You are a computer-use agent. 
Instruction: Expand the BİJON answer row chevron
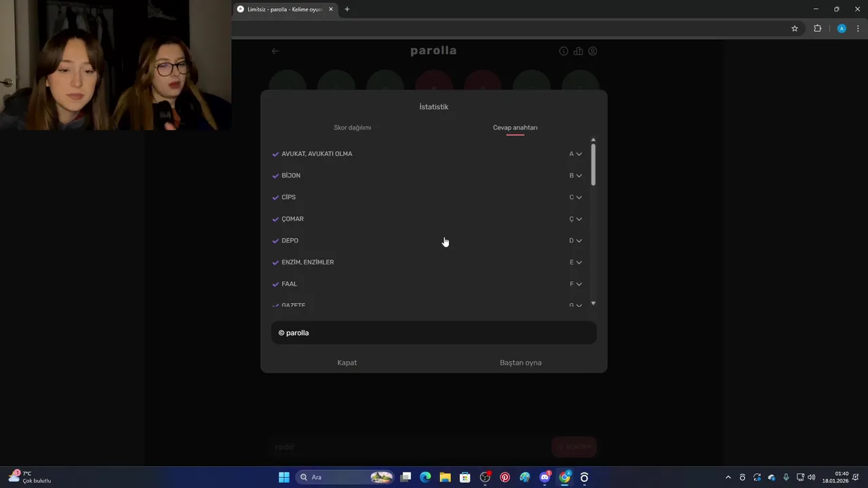(x=578, y=176)
